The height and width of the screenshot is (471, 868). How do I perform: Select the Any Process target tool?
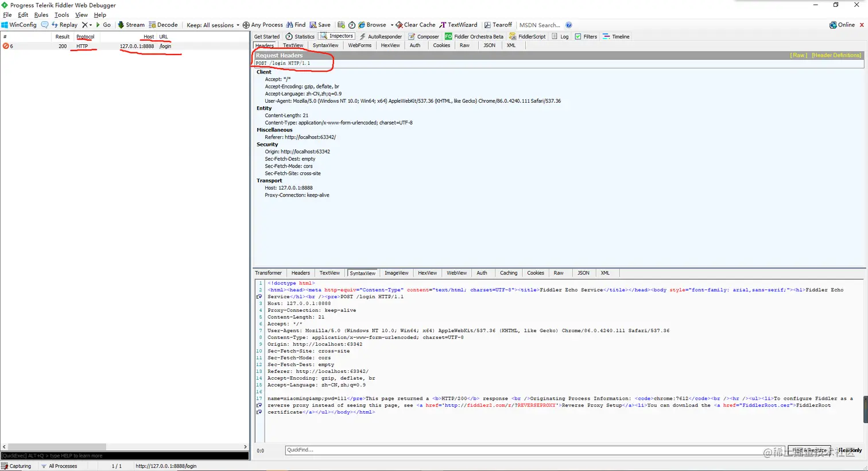pos(263,25)
